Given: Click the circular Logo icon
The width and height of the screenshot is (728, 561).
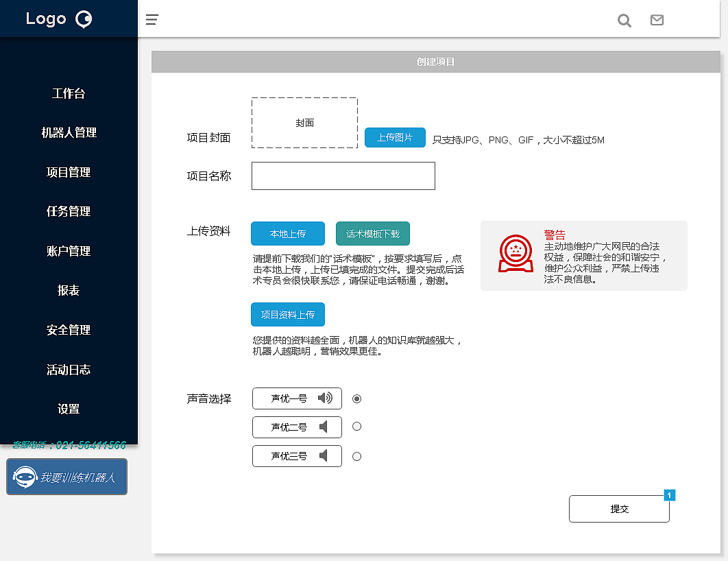Looking at the screenshot, I should pyautogui.click(x=84, y=19).
